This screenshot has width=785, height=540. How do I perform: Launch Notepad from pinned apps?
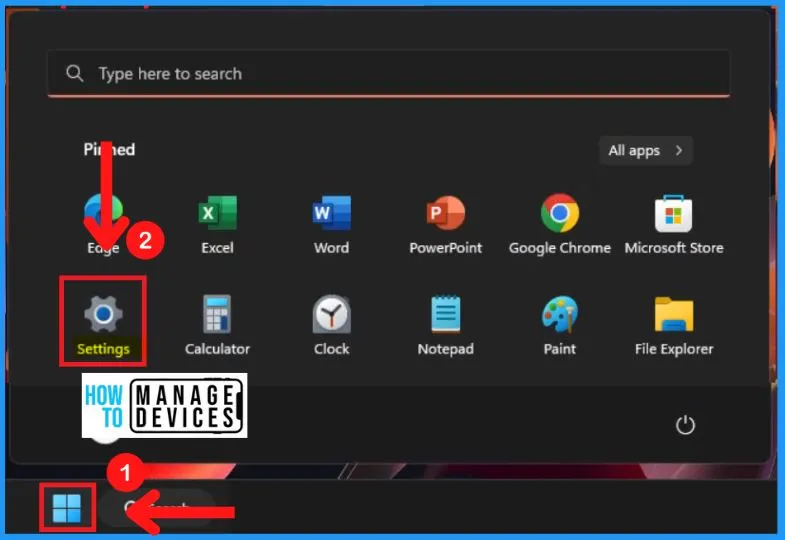pyautogui.click(x=446, y=324)
